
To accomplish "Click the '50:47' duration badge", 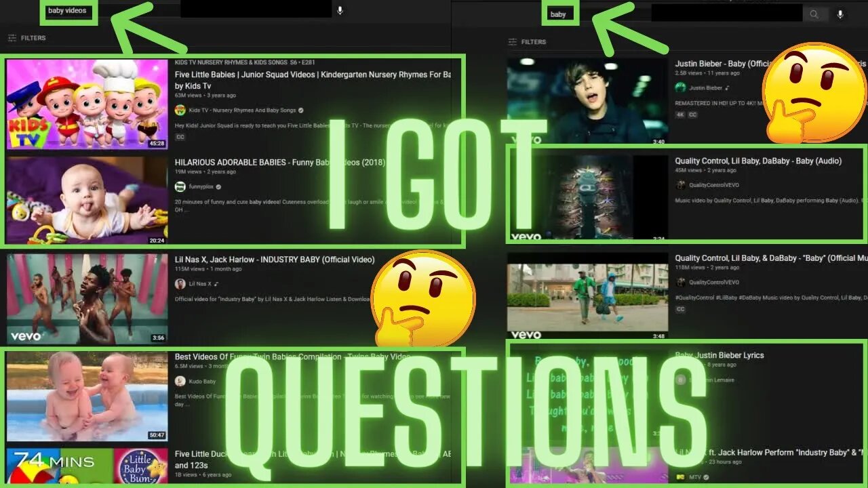I will pos(157,435).
